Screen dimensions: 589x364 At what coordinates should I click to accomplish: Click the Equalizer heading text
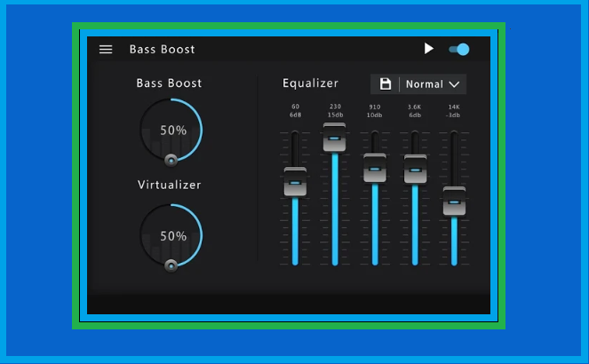pos(310,83)
